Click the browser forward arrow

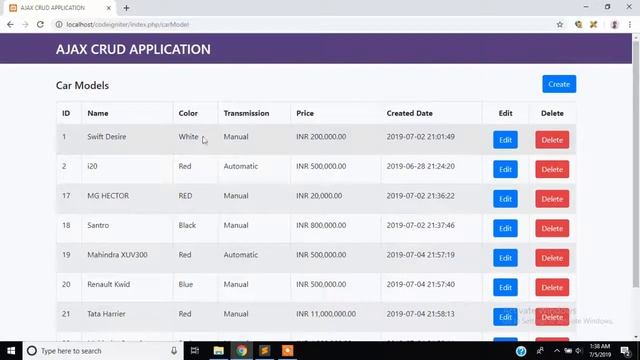click(25, 24)
